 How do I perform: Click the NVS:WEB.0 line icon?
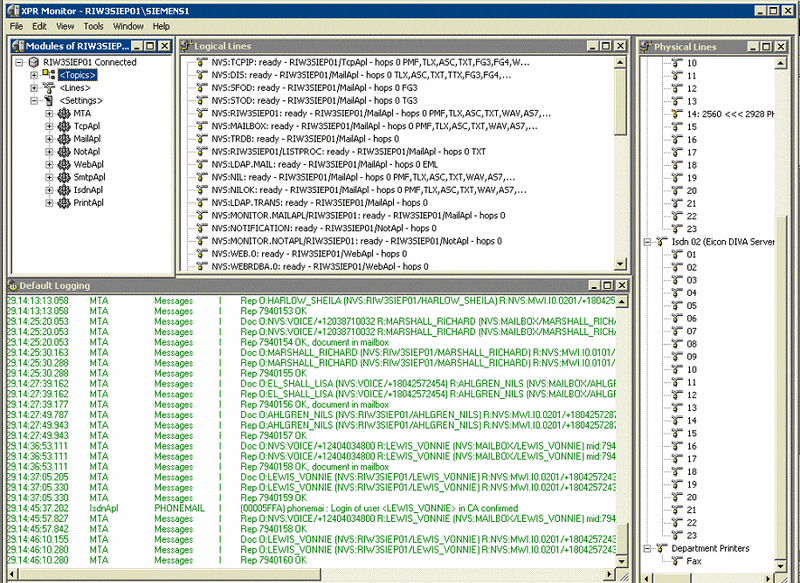202,254
